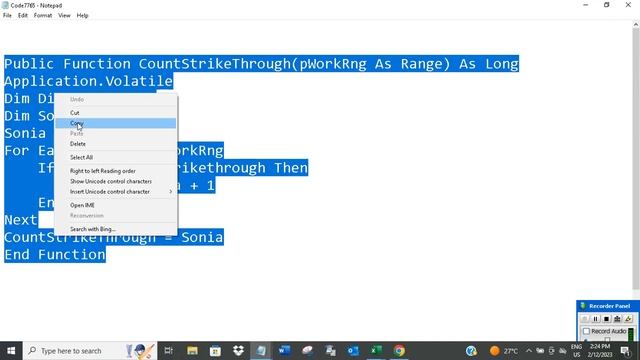Pick Select All in the context menu
Image resolution: width=640 pixels, height=360 pixels.
point(116,157)
